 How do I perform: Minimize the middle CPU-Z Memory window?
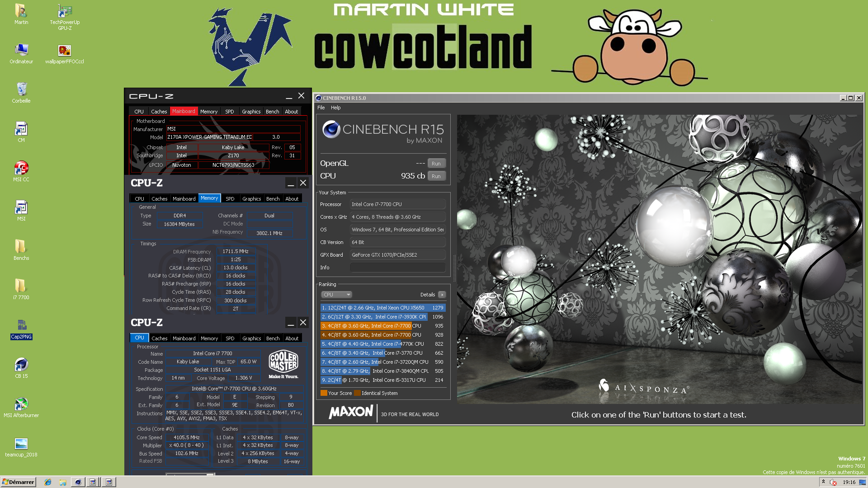[291, 183]
